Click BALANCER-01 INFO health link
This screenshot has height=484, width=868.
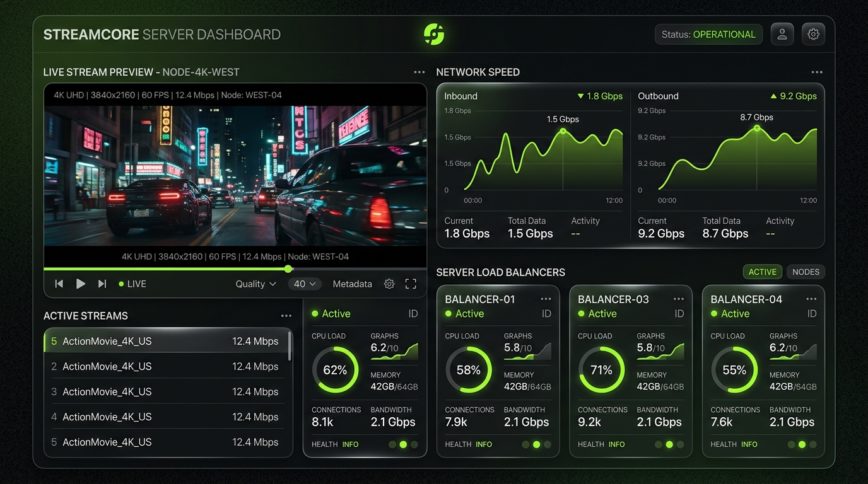pos(484,444)
